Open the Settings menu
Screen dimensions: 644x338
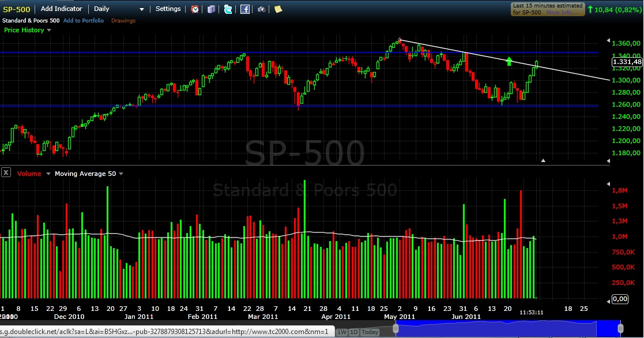coord(168,9)
